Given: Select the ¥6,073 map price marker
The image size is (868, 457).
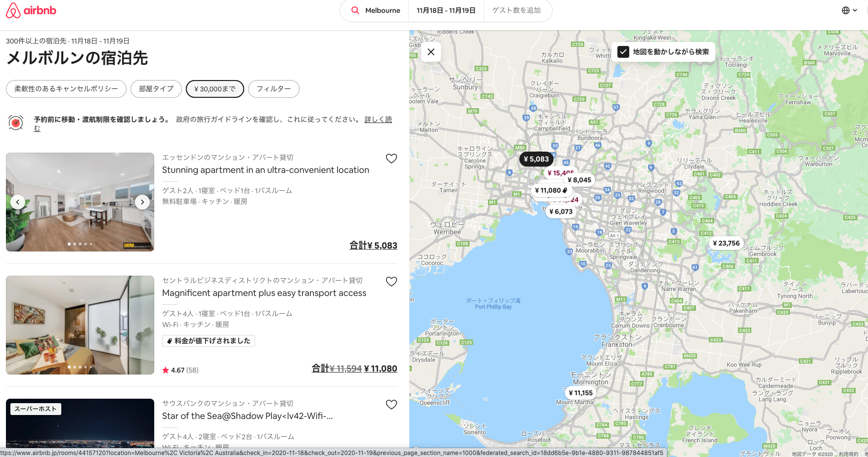Looking at the screenshot, I should point(561,211).
